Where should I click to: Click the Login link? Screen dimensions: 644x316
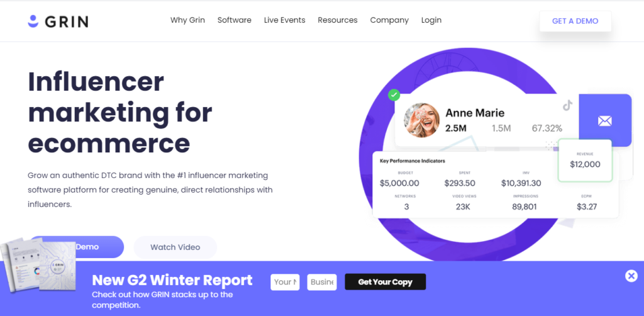pyautogui.click(x=431, y=20)
